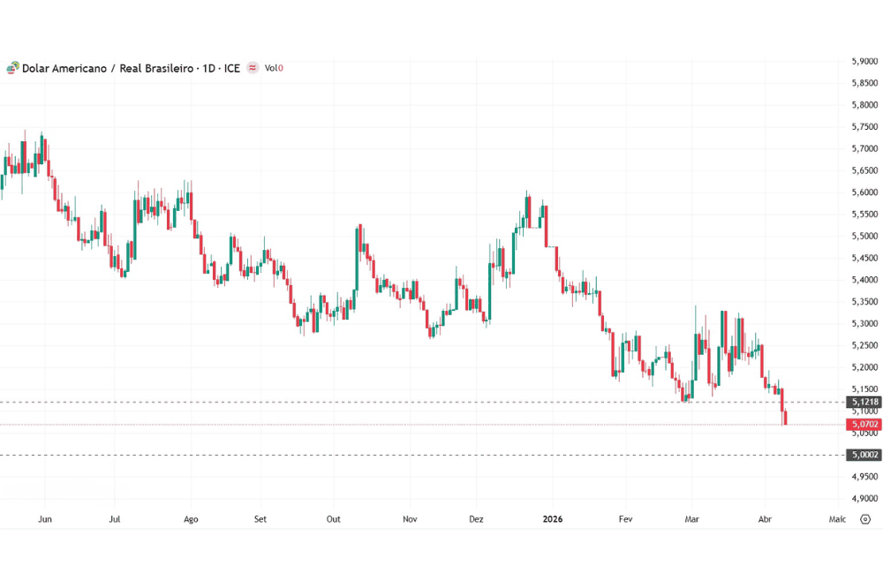Click the 5,1218 horizontal line price tag

click(864, 403)
